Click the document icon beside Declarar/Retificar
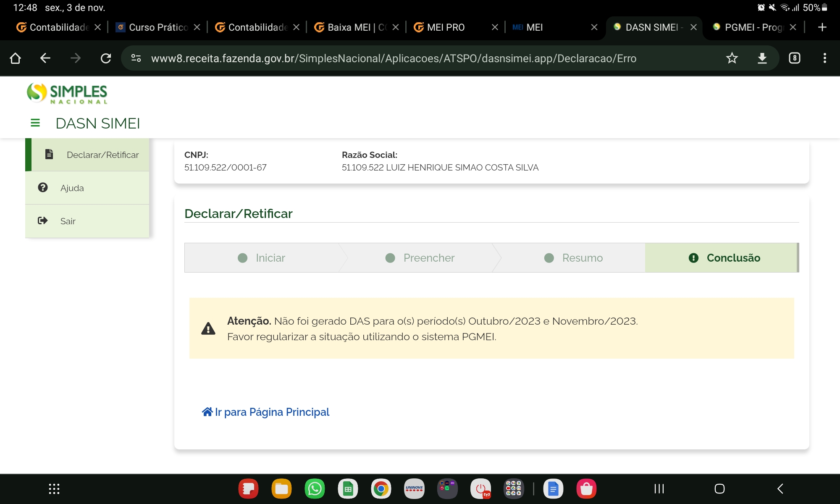This screenshot has height=504, width=840. pos(49,154)
